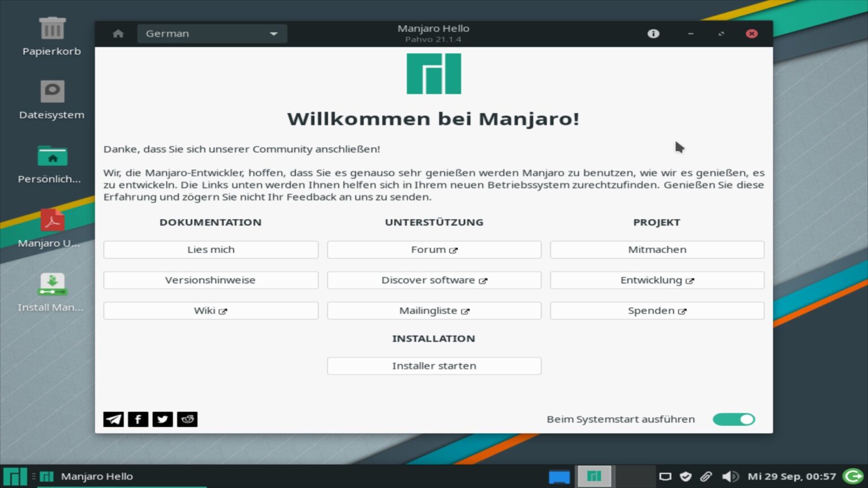Click the volume icon in the system tray
The image size is (868, 488).
(x=731, y=476)
